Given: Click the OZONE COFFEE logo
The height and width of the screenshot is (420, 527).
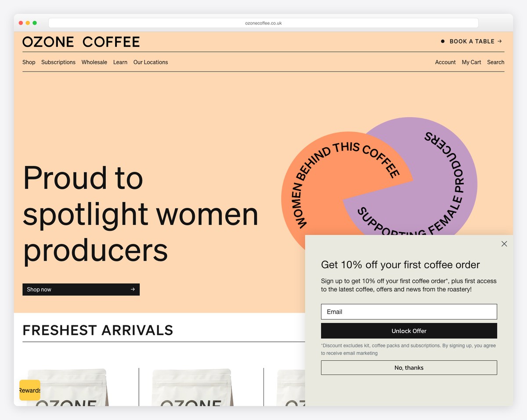Looking at the screenshot, I should tap(81, 41).
